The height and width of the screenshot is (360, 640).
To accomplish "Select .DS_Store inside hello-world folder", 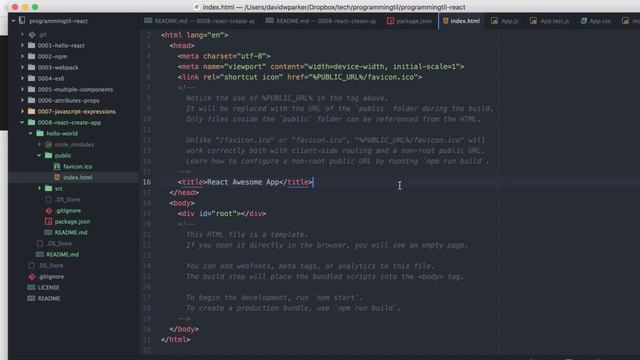I will pos(67,199).
